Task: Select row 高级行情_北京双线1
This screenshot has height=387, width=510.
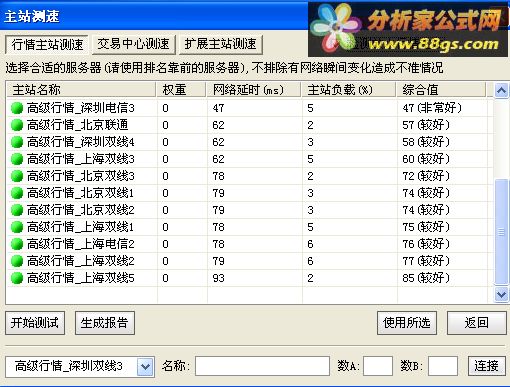Action: 249,193
